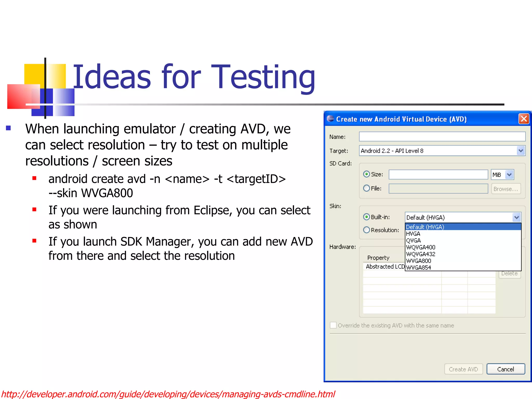Select the SD Card Size radio button
Image resolution: width=532 pixels, height=399 pixels.
pyautogui.click(x=366, y=174)
